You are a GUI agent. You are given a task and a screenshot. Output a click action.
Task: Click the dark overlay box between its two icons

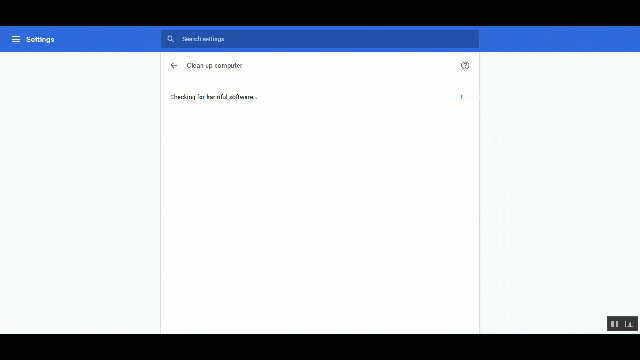[622, 324]
